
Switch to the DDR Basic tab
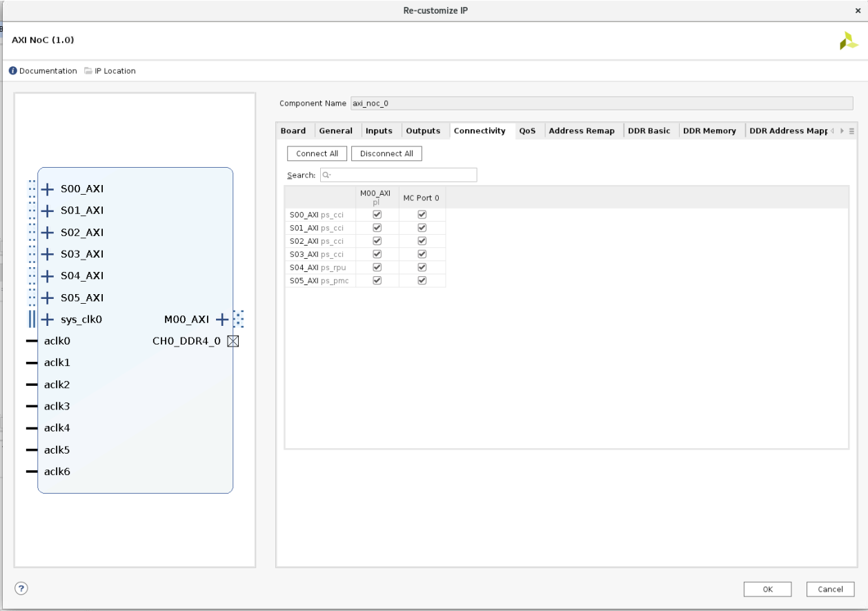649,130
